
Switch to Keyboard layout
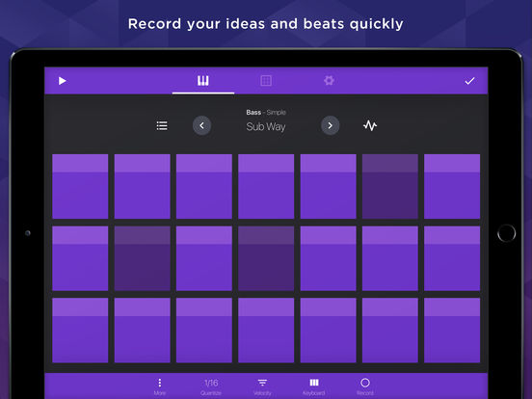click(314, 387)
